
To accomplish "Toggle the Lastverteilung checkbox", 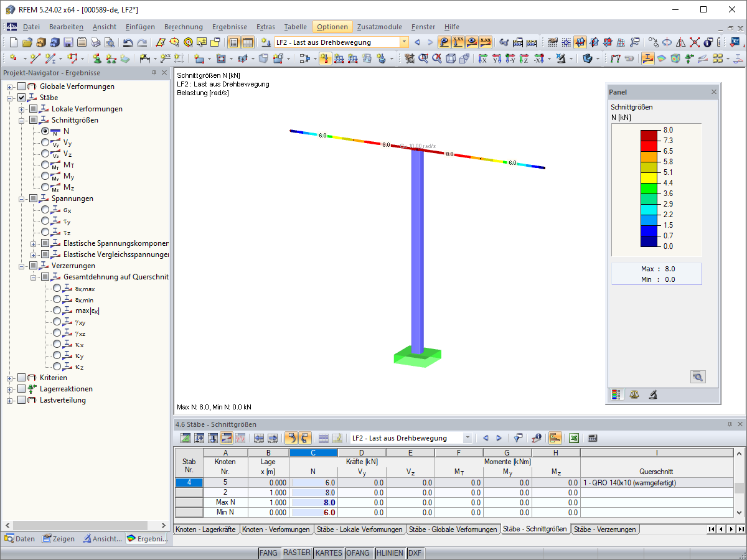I will coord(22,400).
